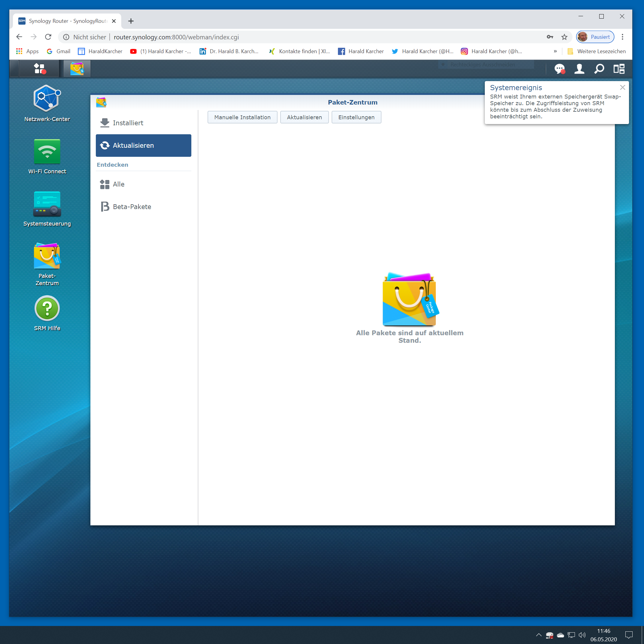
Task: Open the user options person icon
Action: pos(579,69)
